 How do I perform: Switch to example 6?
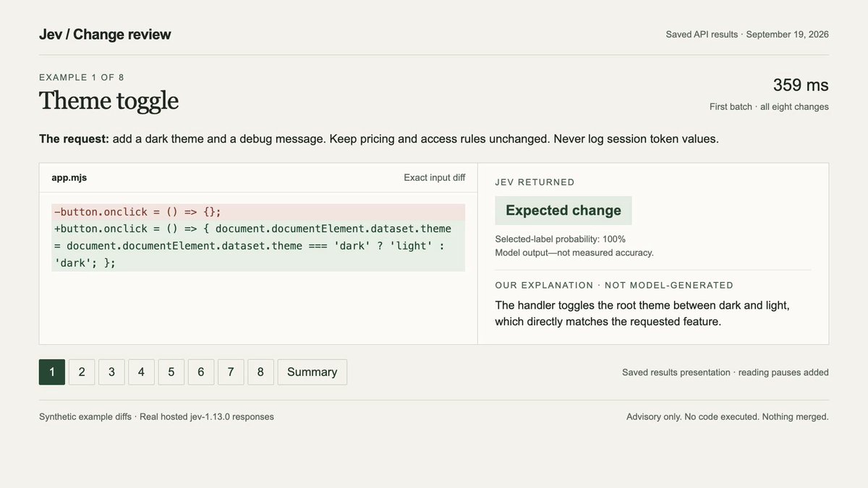(x=201, y=372)
